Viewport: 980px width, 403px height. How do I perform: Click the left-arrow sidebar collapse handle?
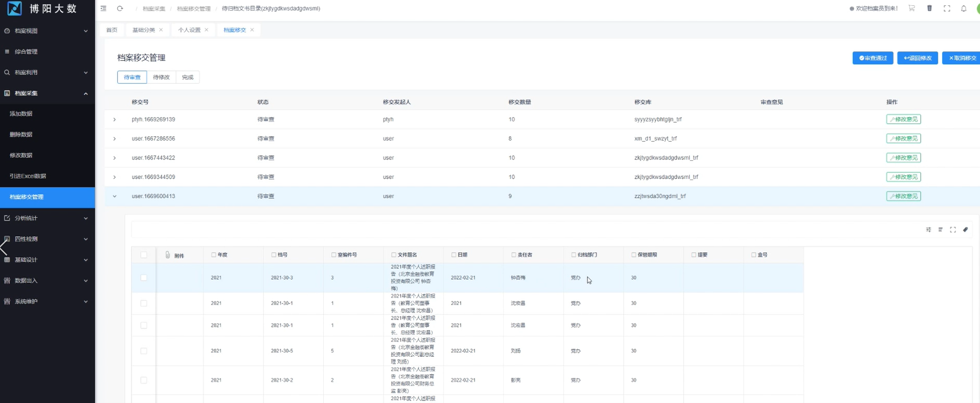coord(4,248)
